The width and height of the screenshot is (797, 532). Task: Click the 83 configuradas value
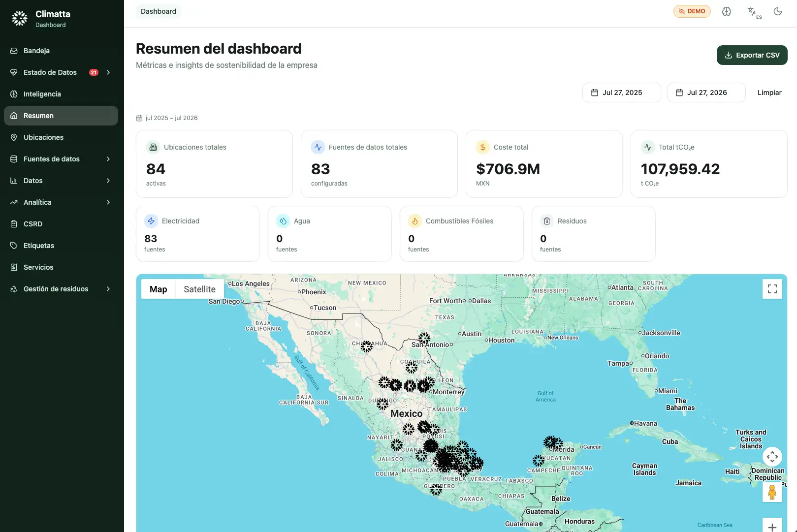320,169
